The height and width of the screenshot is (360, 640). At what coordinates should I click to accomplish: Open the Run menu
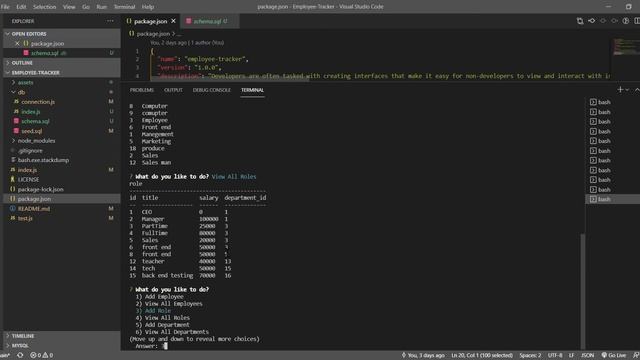click(102, 7)
